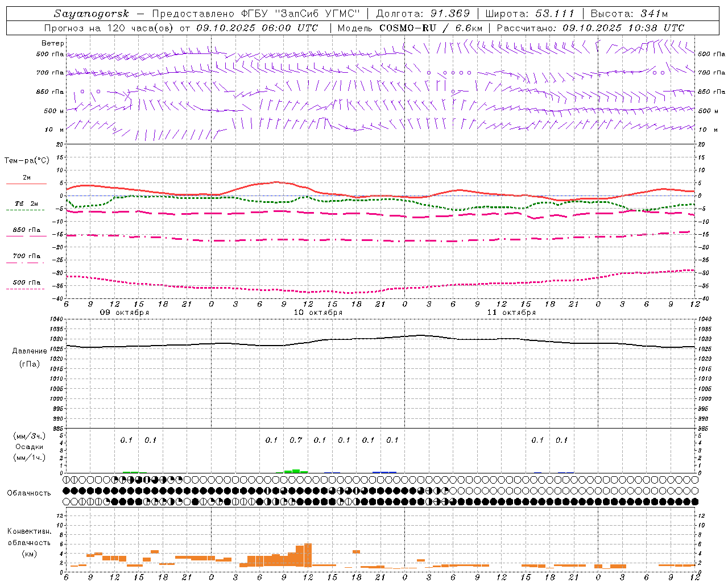Click the 'Широта: 53.111' value
The image size is (728, 582).
(x=530, y=14)
